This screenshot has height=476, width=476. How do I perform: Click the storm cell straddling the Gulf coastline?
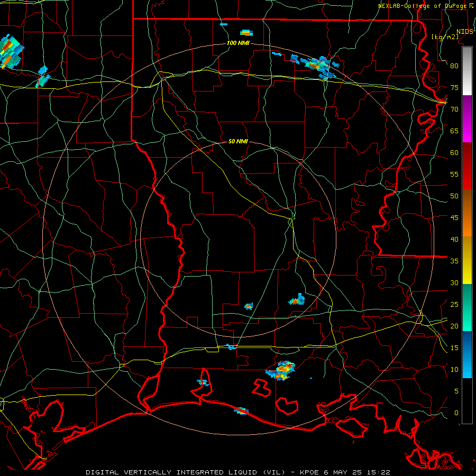coord(241,411)
